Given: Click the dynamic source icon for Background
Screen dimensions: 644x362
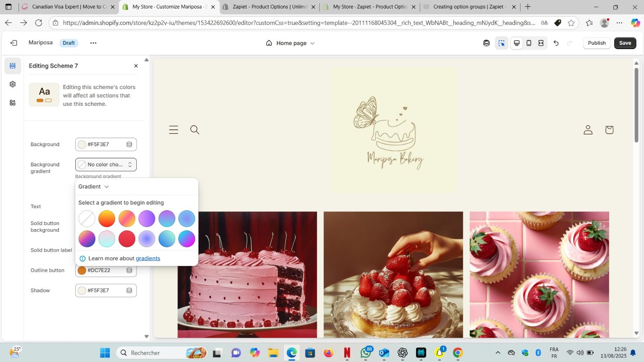Looking at the screenshot, I should [129, 145].
